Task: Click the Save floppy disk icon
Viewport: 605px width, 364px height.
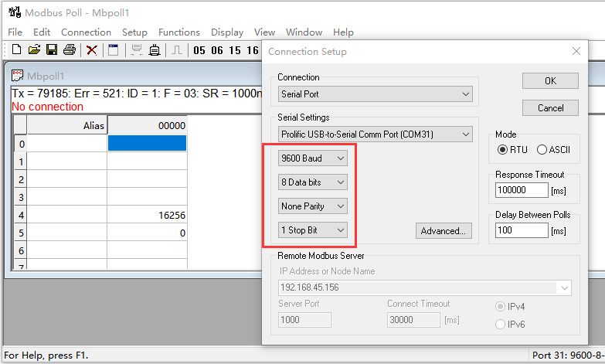Action: pyautogui.click(x=52, y=50)
